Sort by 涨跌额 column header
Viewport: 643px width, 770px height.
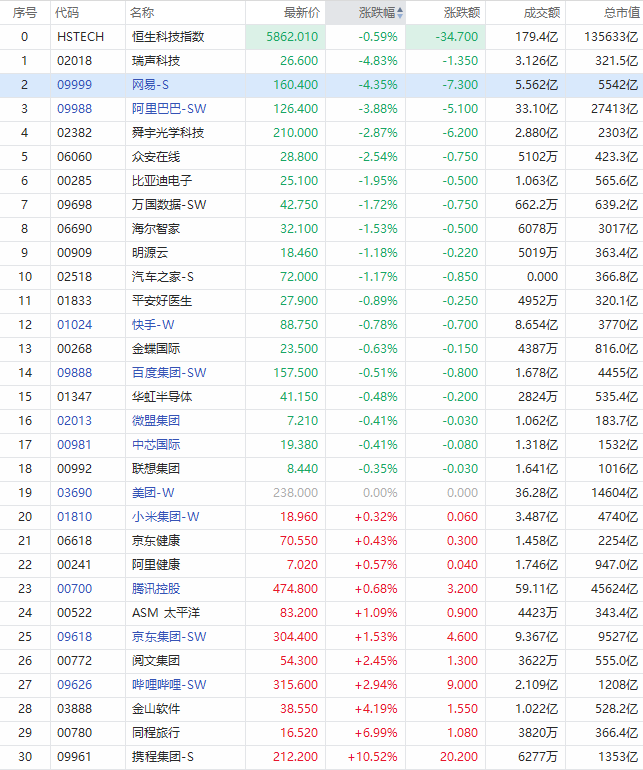(462, 13)
